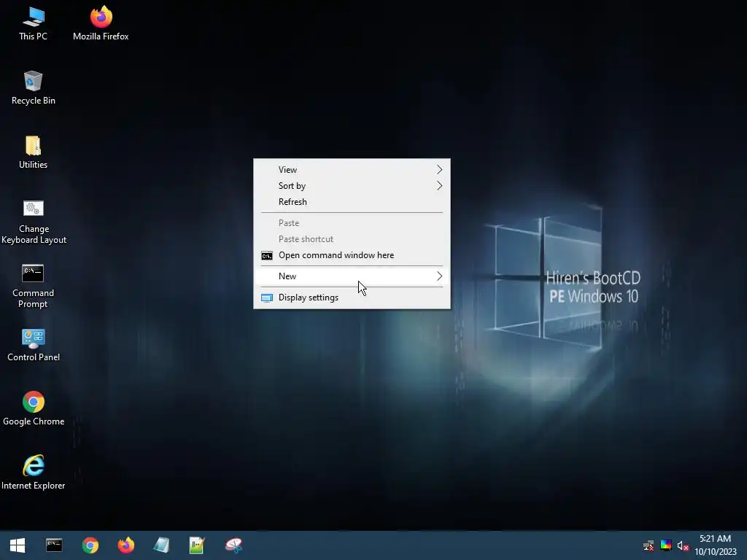Click the command window icon in the context menu
Image resolution: width=747 pixels, height=560 pixels.
coord(267,256)
